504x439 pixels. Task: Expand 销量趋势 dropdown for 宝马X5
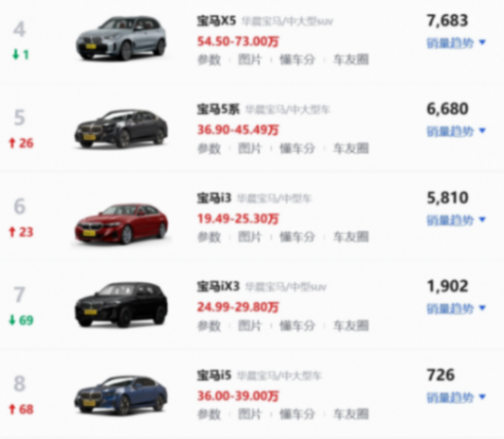pos(457,43)
